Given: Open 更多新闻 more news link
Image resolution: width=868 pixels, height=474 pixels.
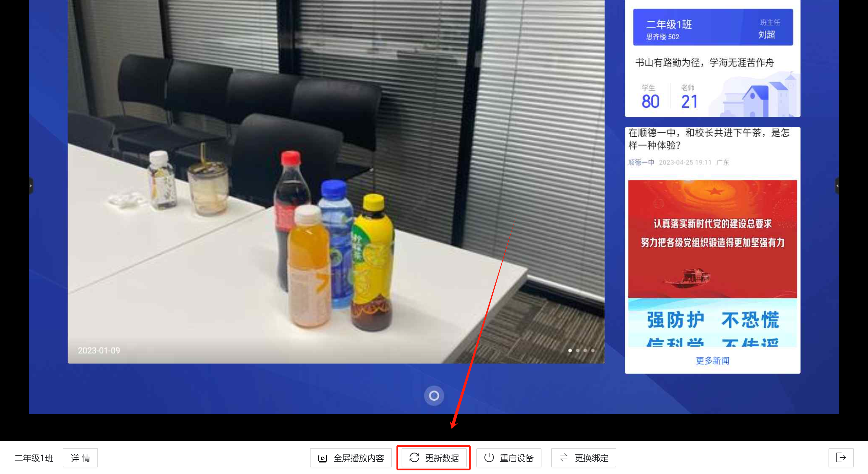Looking at the screenshot, I should (712, 361).
